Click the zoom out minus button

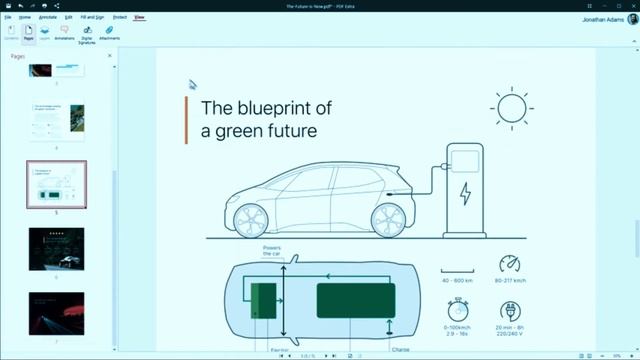(x=602, y=356)
